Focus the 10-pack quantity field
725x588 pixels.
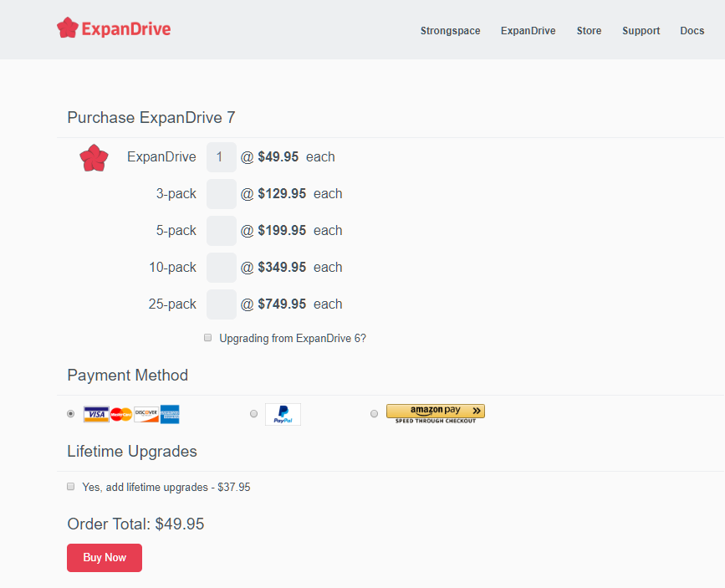(222, 268)
